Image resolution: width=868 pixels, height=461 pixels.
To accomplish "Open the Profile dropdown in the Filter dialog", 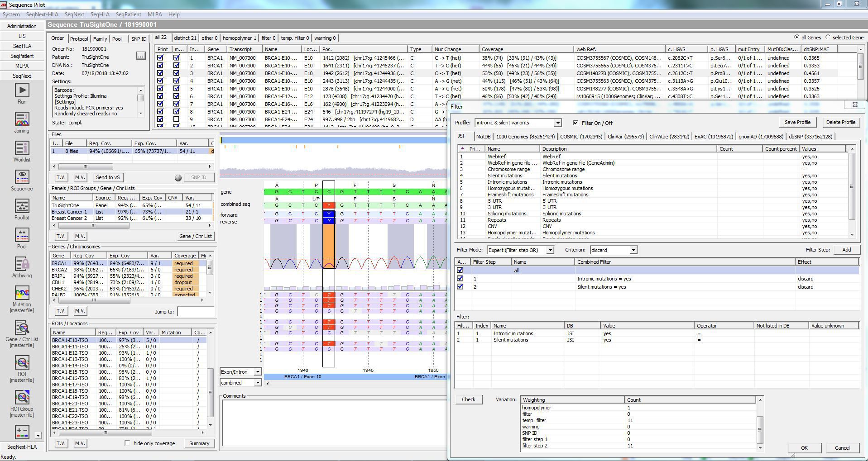I will pos(558,123).
